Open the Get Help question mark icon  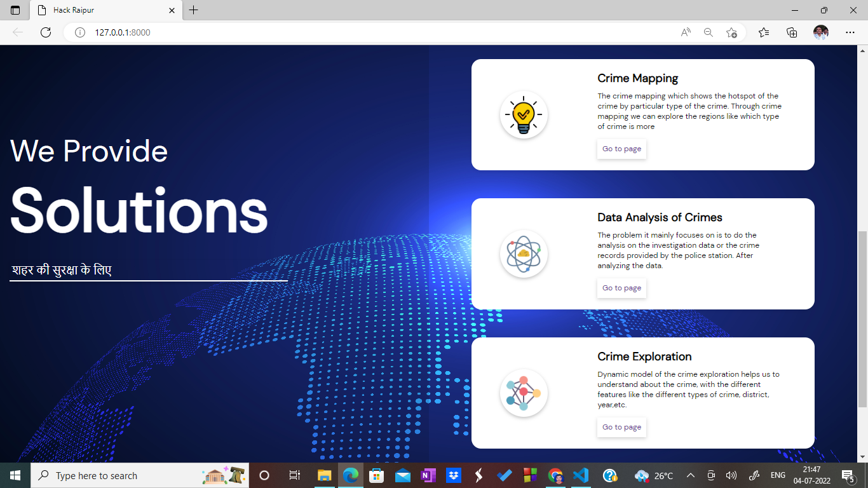pyautogui.click(x=610, y=475)
